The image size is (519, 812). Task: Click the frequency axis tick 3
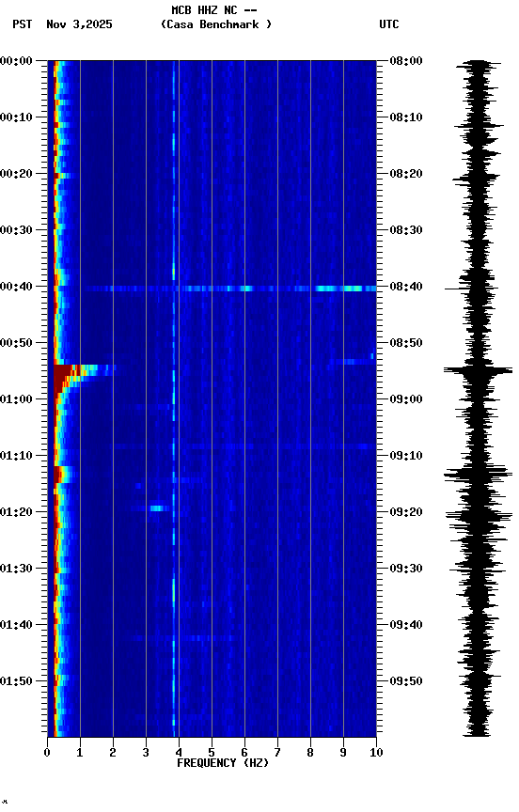(x=146, y=753)
